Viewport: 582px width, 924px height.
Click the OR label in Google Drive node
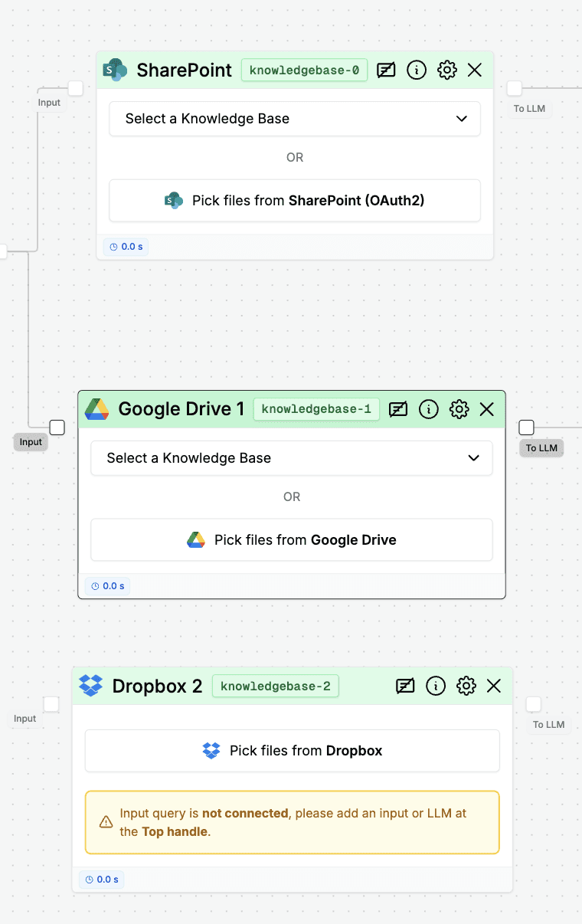292,496
